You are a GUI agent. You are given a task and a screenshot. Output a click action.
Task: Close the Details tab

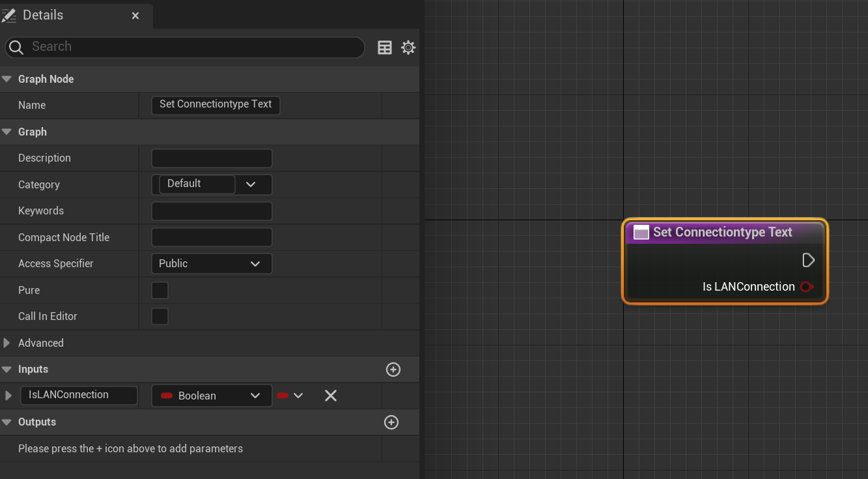(135, 16)
